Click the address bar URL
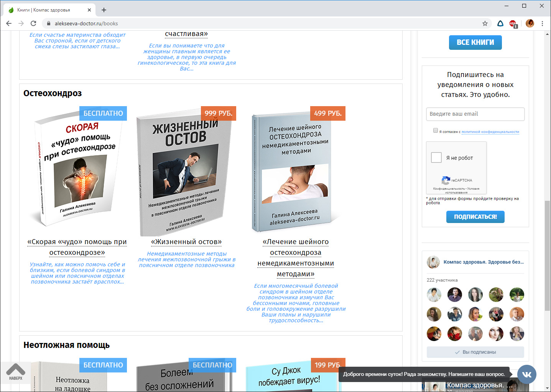This screenshot has width=551, height=392. pos(86,23)
